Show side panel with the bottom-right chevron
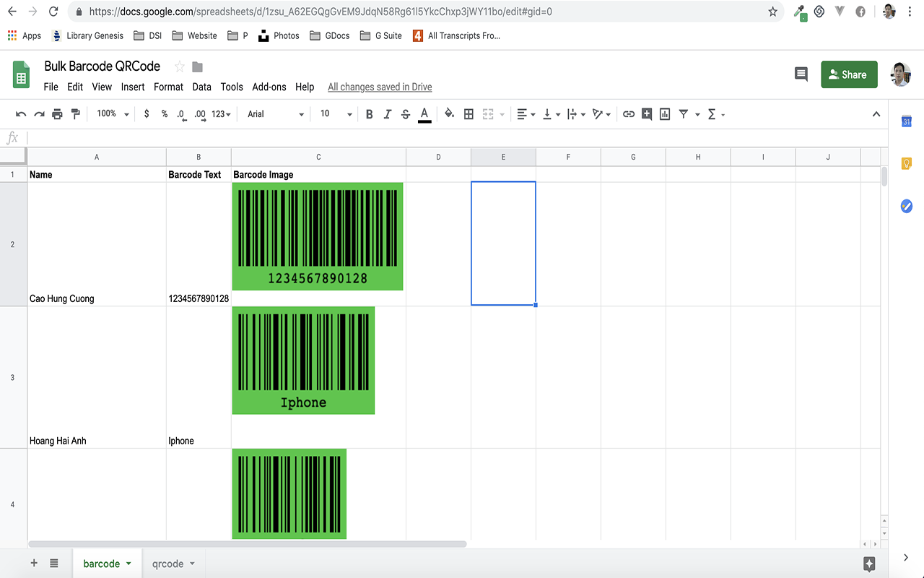Image resolution: width=924 pixels, height=578 pixels. [x=906, y=557]
